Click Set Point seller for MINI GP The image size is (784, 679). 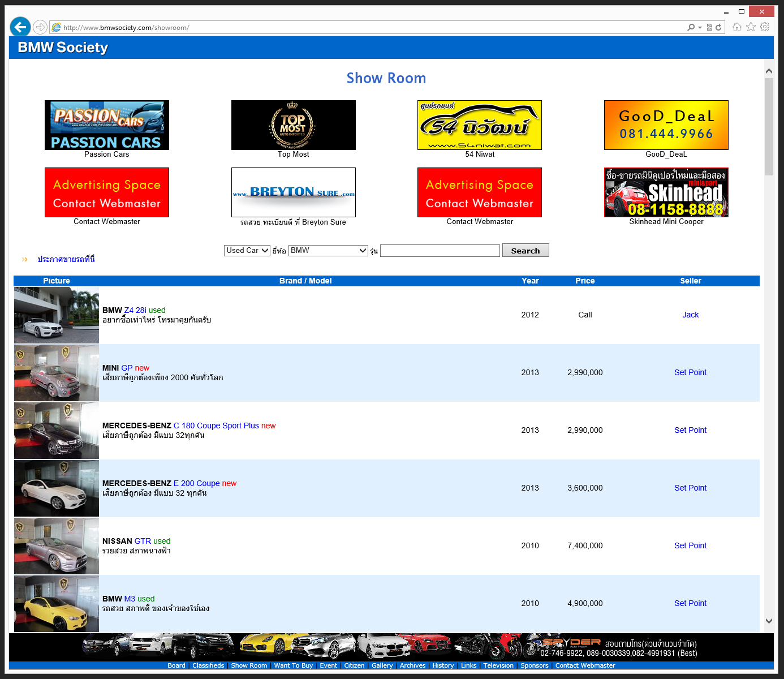[690, 372]
